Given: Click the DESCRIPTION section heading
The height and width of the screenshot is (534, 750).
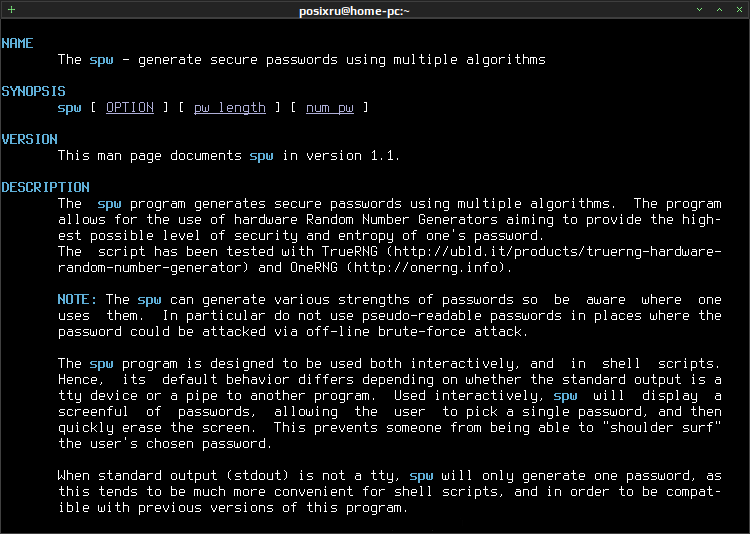Looking at the screenshot, I should click(x=45, y=187).
